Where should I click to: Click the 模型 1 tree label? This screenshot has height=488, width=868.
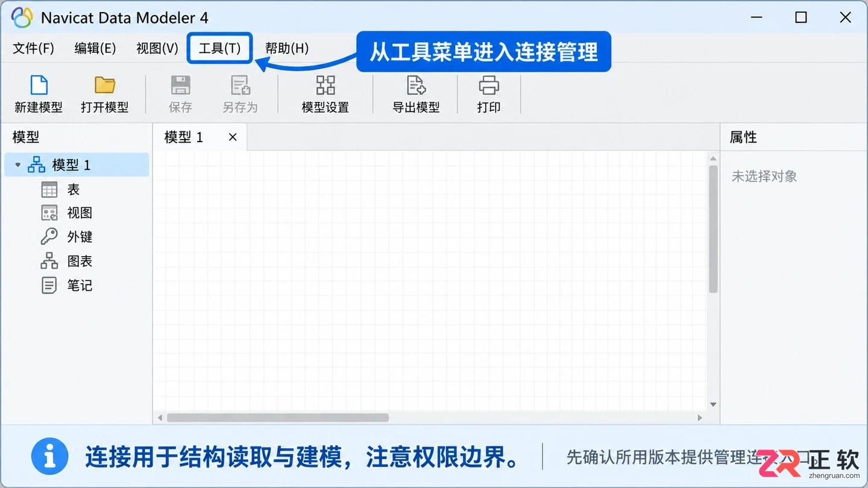71,164
